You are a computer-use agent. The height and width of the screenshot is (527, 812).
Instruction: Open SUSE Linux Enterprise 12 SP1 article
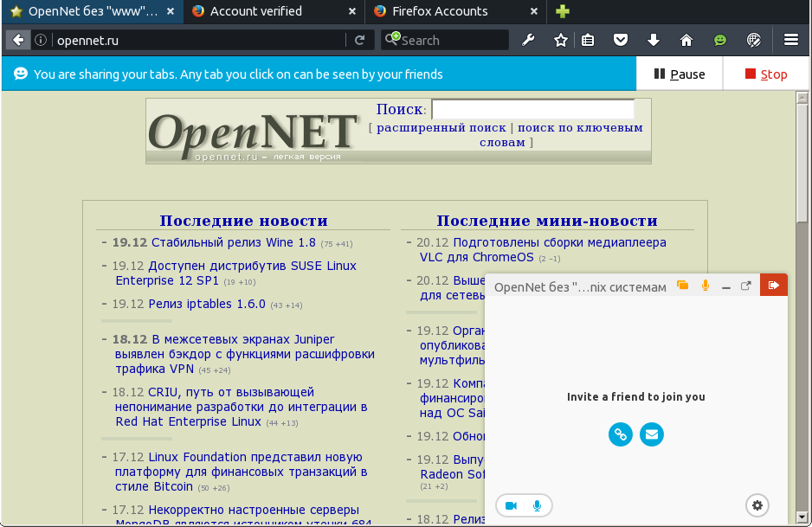pyautogui.click(x=235, y=273)
